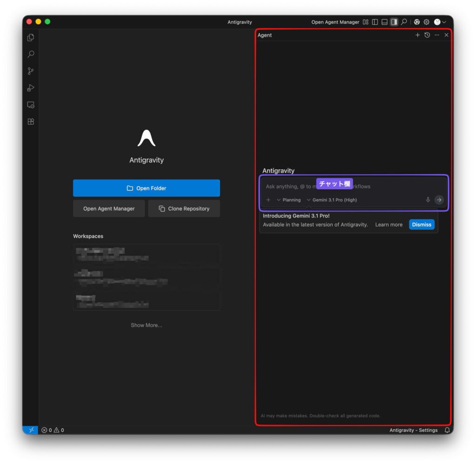
Task: Open the Source Control view
Action: tap(31, 71)
